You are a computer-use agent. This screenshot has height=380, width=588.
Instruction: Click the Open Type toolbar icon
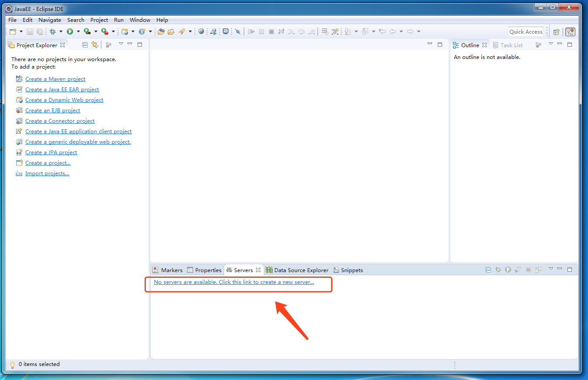point(161,31)
